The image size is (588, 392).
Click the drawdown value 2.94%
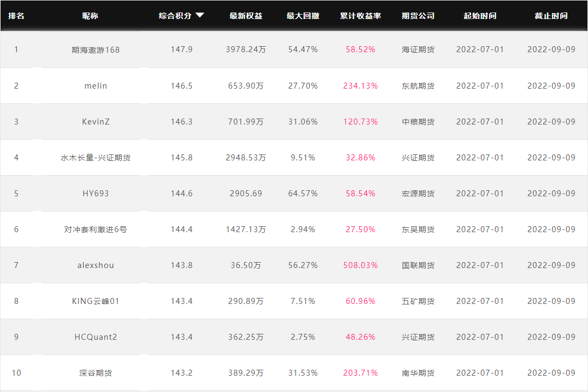pyautogui.click(x=303, y=229)
